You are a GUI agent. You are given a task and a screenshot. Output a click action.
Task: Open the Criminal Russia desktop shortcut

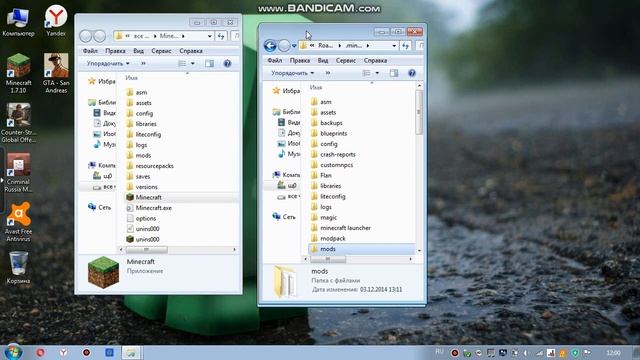point(18,173)
